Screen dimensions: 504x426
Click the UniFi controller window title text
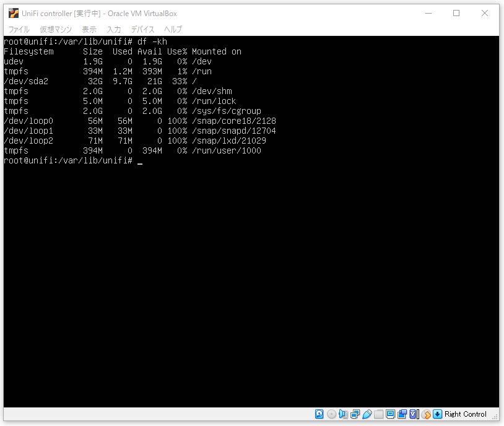coord(99,14)
